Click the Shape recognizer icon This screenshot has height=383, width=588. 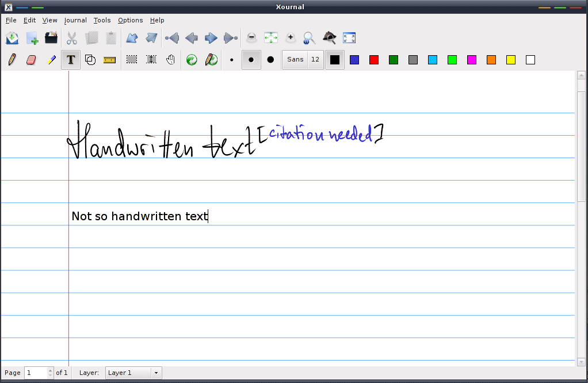[x=90, y=59]
